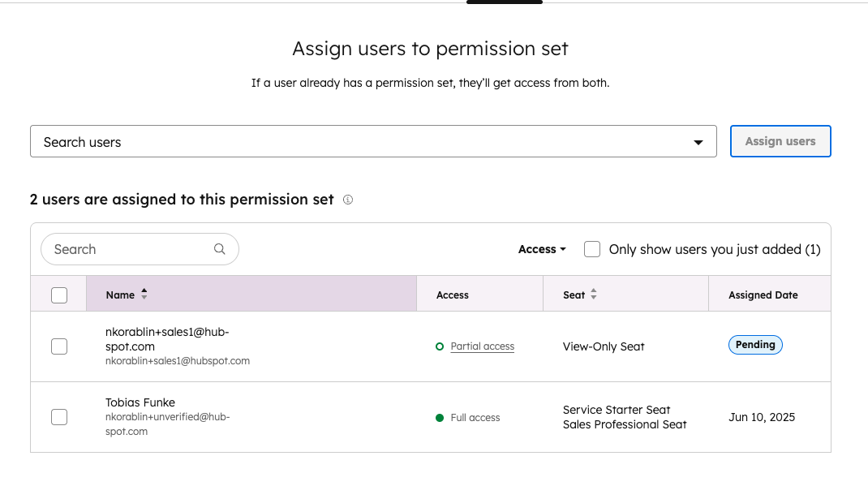This screenshot has height=499, width=868.
Task: Click the Access column header
Action: [x=453, y=295]
